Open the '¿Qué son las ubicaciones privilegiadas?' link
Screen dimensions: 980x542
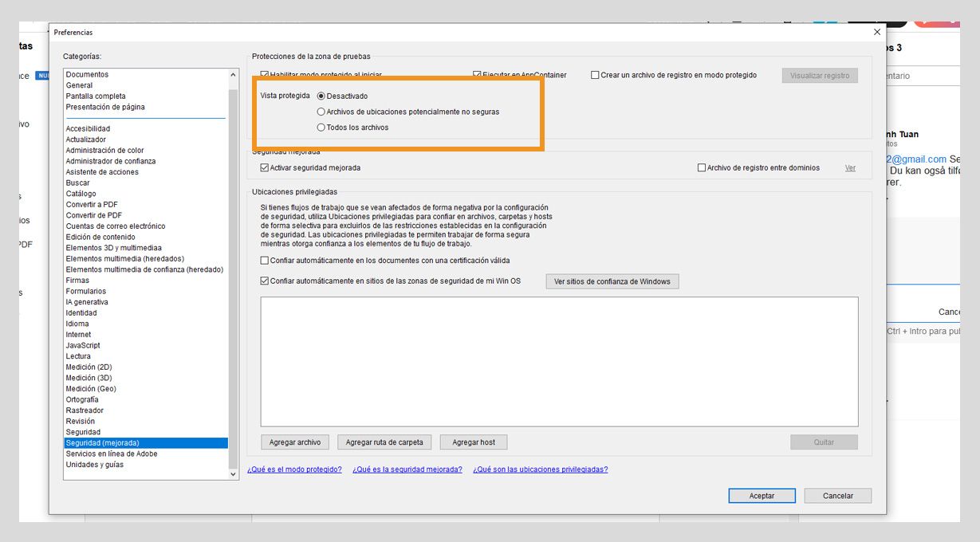[541, 469]
